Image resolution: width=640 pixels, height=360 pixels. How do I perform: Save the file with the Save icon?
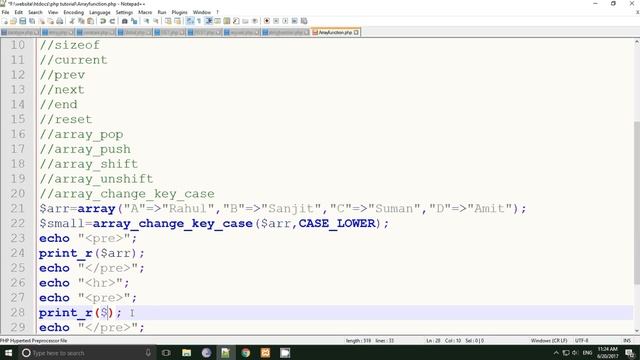(x=23, y=21)
